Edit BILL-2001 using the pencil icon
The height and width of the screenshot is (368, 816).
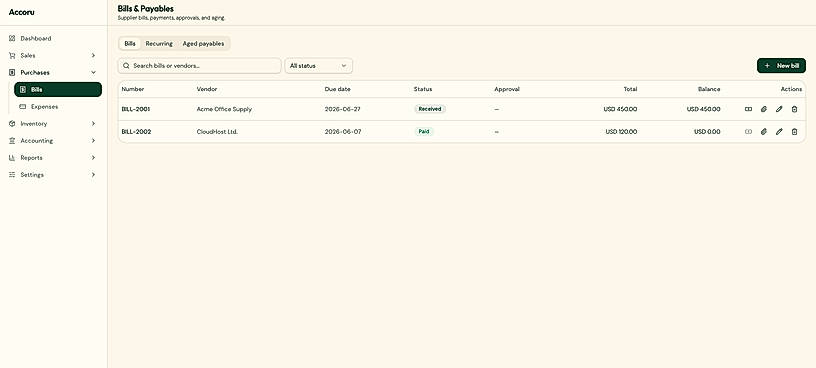pos(779,109)
